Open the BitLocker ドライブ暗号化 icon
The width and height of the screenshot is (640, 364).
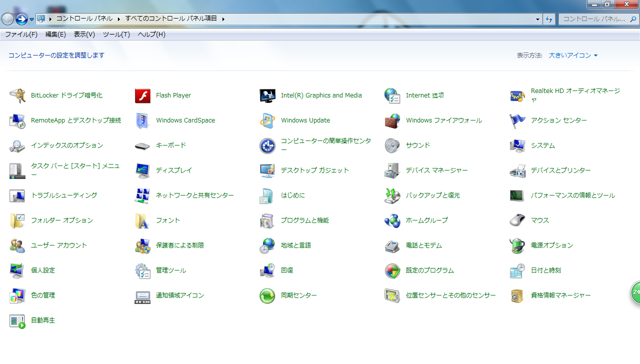[17, 95]
